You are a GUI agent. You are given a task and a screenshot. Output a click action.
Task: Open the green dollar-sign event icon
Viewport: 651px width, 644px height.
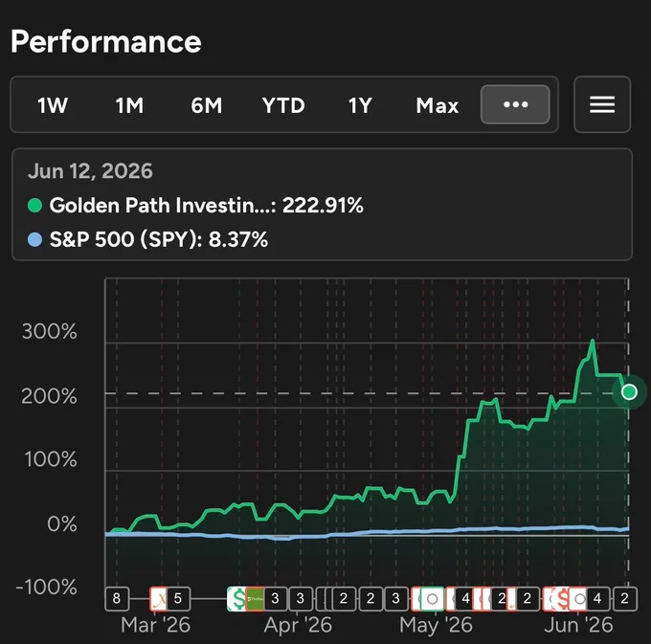pyautogui.click(x=237, y=599)
